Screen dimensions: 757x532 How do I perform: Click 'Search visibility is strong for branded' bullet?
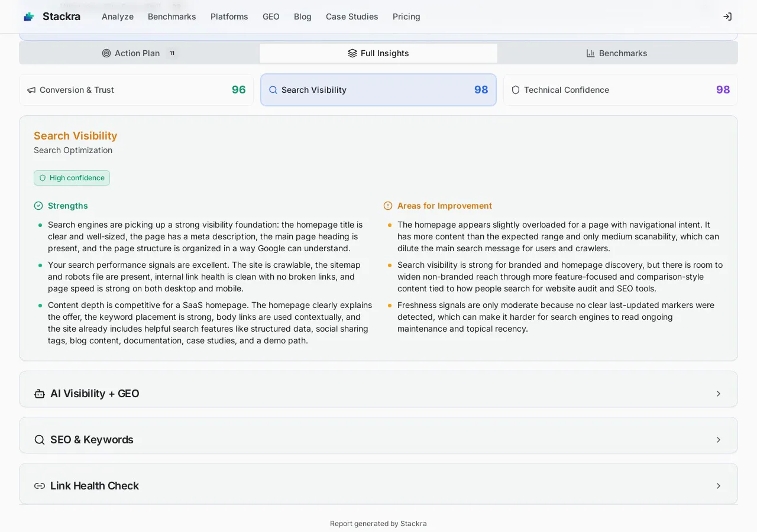point(560,277)
